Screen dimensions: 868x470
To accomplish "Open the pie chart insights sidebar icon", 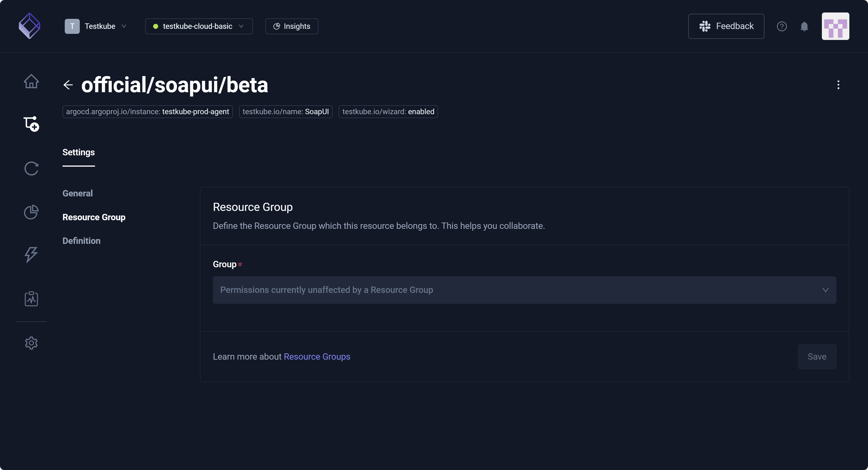I will 31,212.
